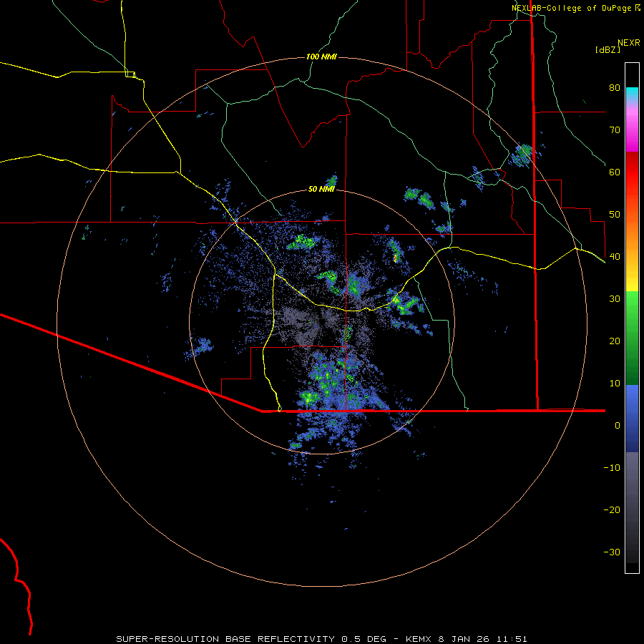644x644 pixels.
Task: Select the "NEXLAB-College of DuPage" header text
Action: coord(571,8)
